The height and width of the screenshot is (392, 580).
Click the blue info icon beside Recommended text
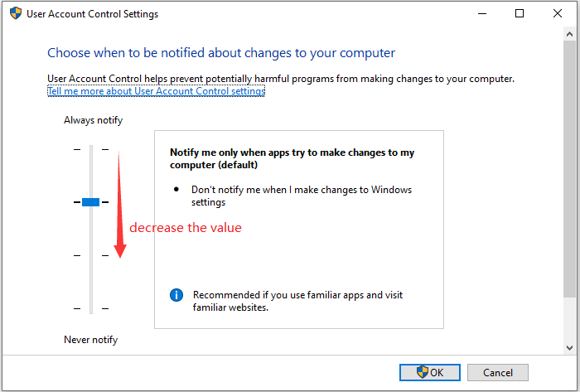click(x=176, y=295)
